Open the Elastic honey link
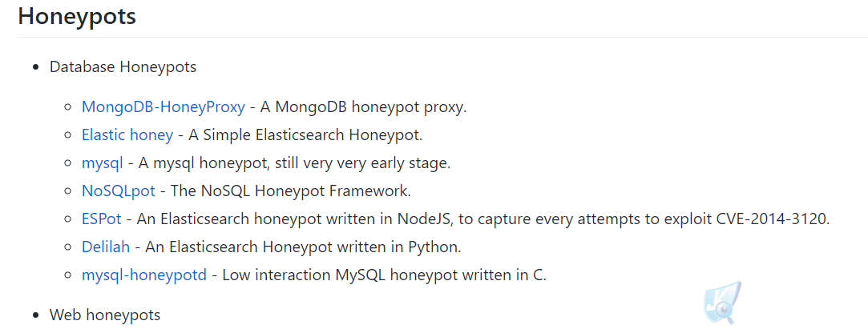Image resolution: width=868 pixels, height=333 pixels. point(127,134)
